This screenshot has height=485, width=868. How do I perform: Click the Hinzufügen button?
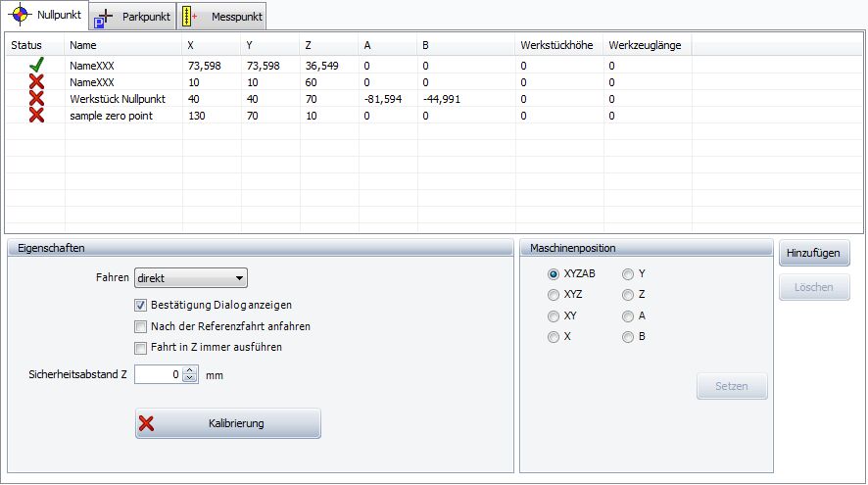click(x=814, y=253)
